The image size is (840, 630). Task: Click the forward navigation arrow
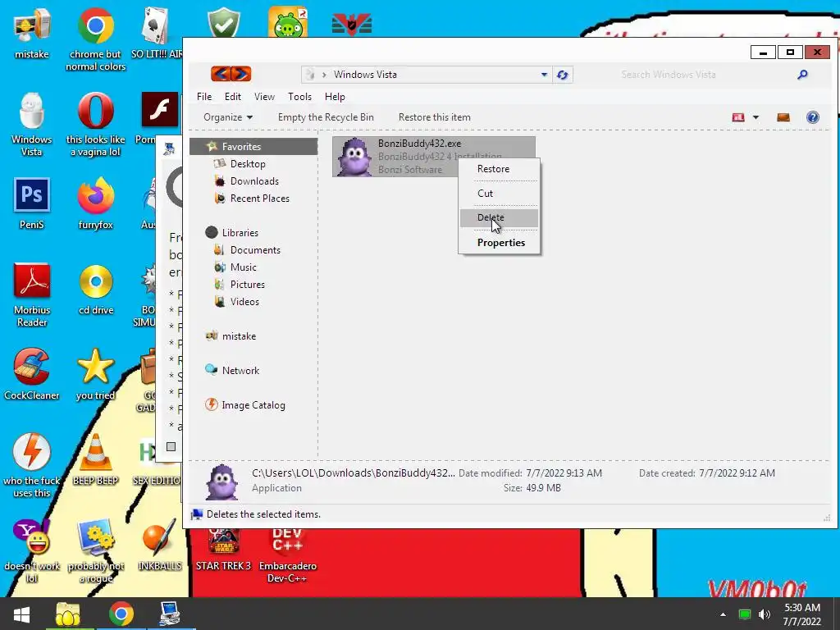coord(241,73)
